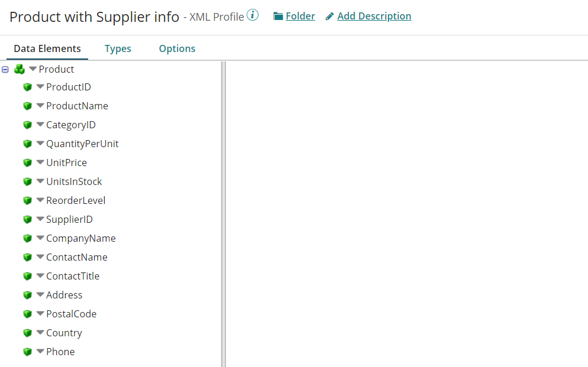Click the green cube icon beside Address
The image size is (588, 367).
pyautogui.click(x=27, y=295)
